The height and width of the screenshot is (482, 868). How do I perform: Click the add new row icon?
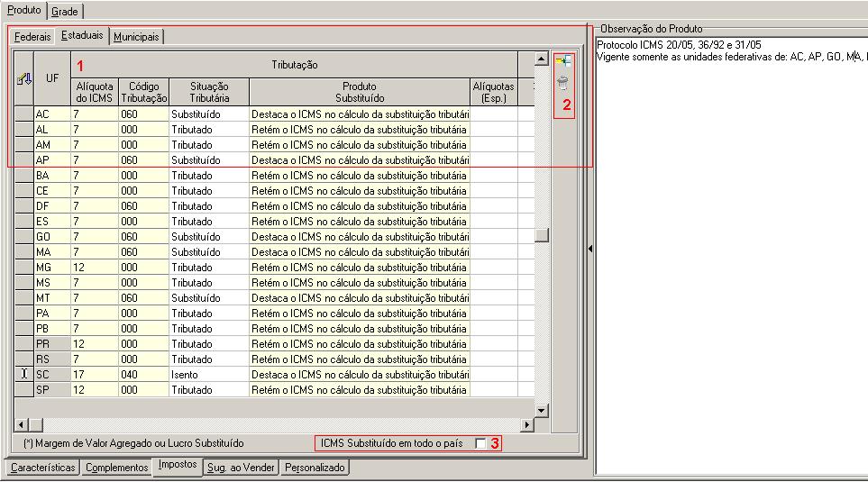pos(563,60)
